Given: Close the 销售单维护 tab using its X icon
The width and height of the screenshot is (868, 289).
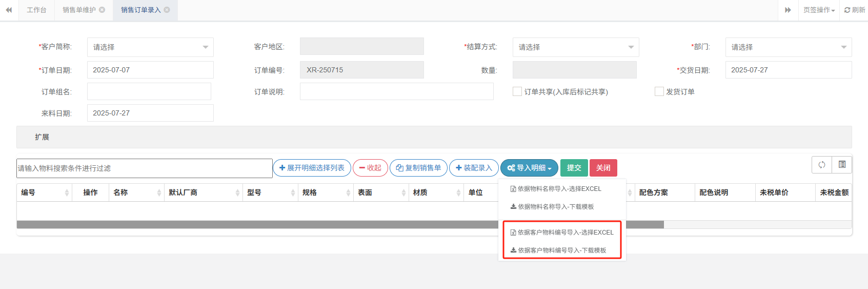Looking at the screenshot, I should pyautogui.click(x=102, y=10).
